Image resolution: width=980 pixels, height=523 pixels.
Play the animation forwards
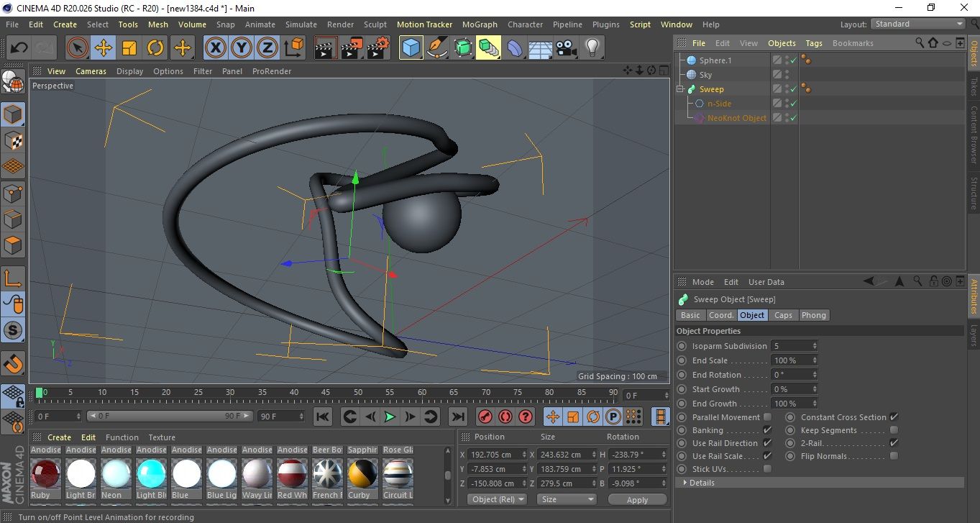[390, 417]
